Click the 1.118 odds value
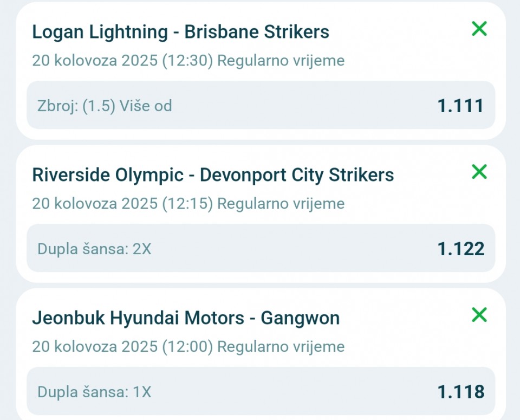The height and width of the screenshot is (420, 520). coord(460,392)
